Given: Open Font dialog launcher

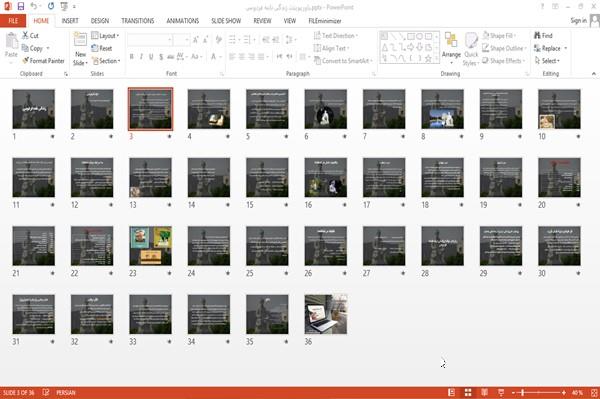Looking at the screenshot, I should tap(222, 74).
